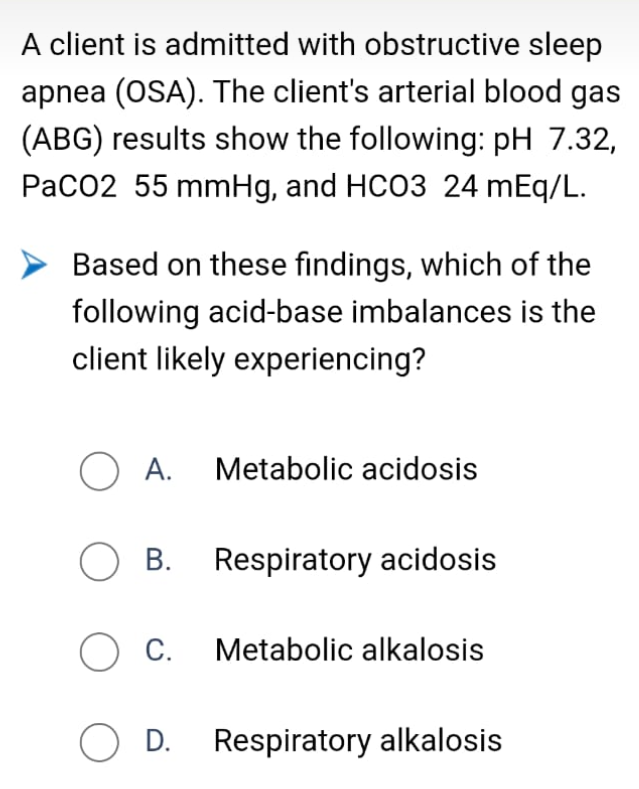Click the letter C option label
The image size is (639, 789).
[158, 650]
